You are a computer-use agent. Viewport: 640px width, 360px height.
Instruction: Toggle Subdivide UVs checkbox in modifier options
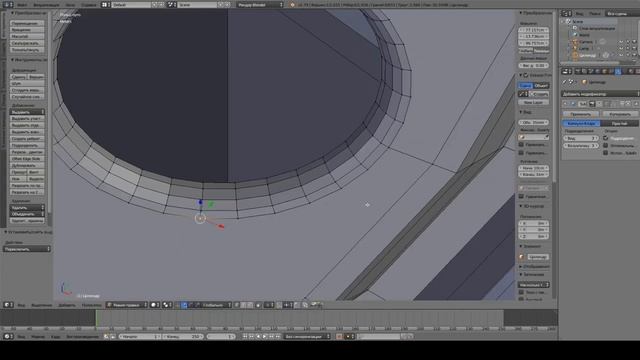[606, 138]
